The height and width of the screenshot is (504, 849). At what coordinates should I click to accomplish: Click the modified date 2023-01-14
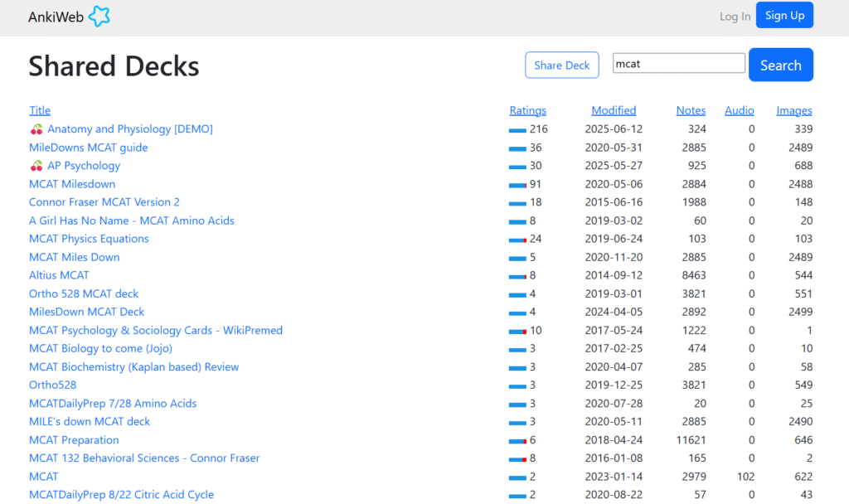coord(614,477)
